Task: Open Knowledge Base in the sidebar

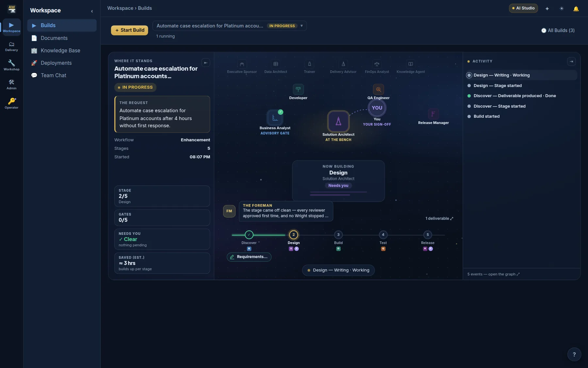Action: [62, 51]
